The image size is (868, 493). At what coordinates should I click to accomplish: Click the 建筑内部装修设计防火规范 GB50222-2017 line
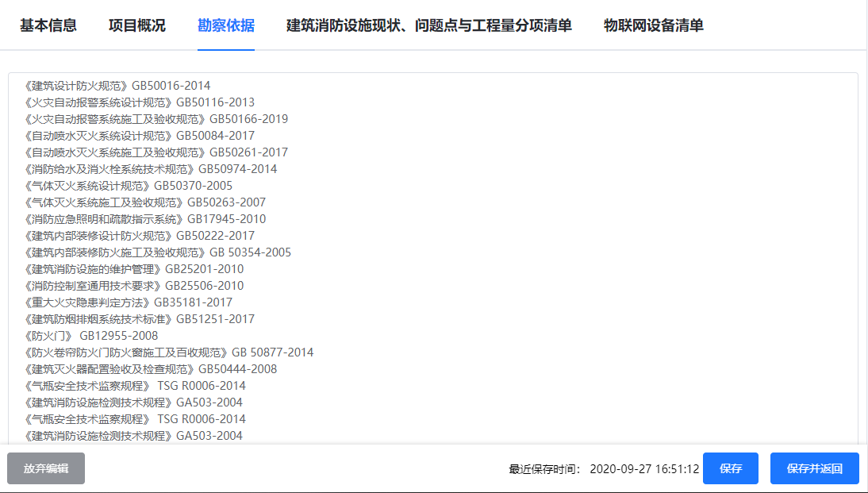[x=140, y=236]
